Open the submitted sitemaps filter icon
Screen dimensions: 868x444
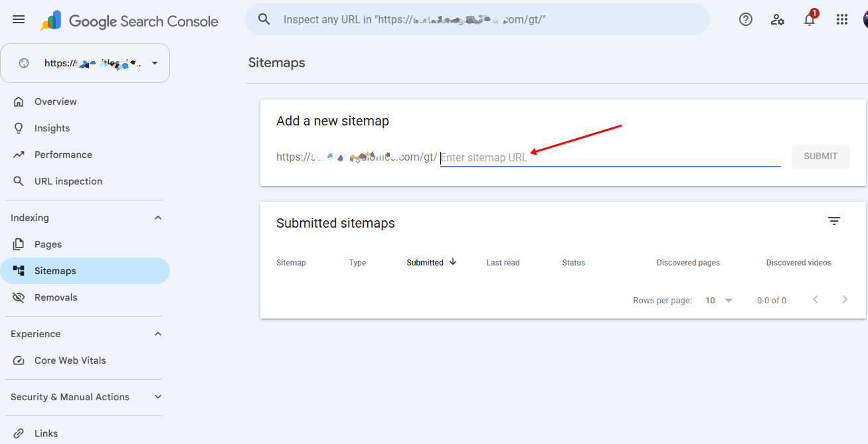pyautogui.click(x=834, y=221)
